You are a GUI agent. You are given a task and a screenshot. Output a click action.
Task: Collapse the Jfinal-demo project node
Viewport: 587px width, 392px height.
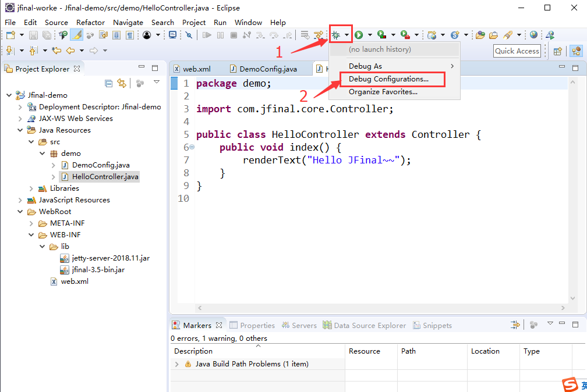point(9,95)
